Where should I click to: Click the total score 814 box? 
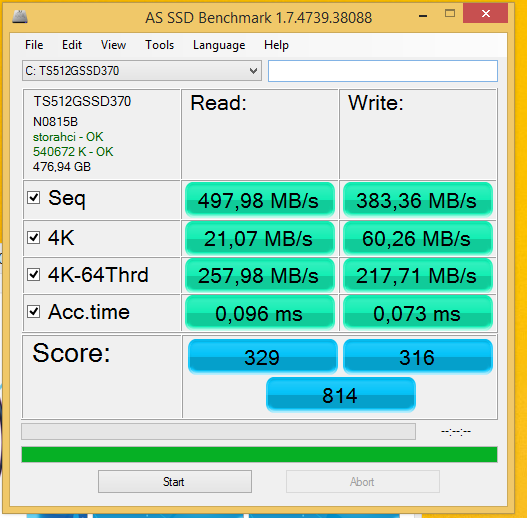coord(341,395)
